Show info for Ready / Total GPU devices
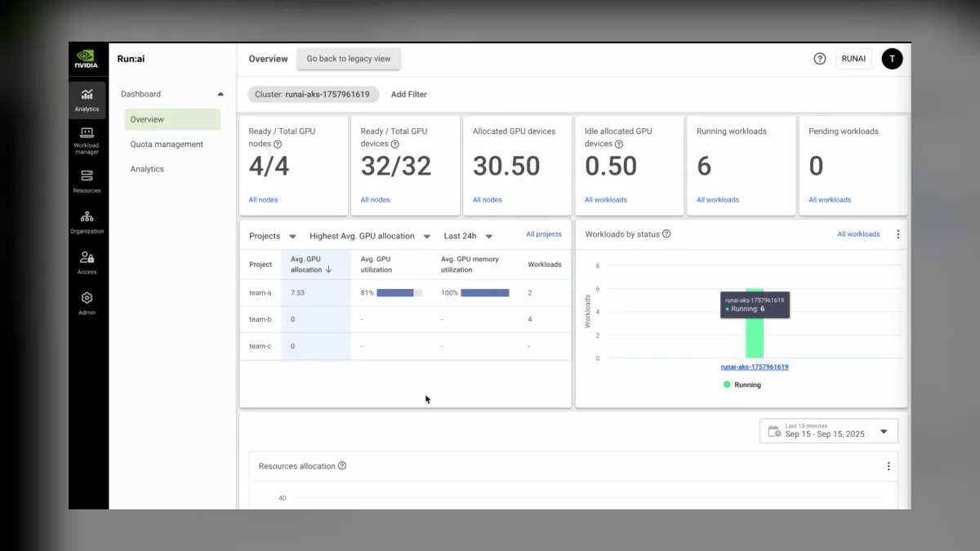The width and height of the screenshot is (980, 551). click(x=394, y=144)
